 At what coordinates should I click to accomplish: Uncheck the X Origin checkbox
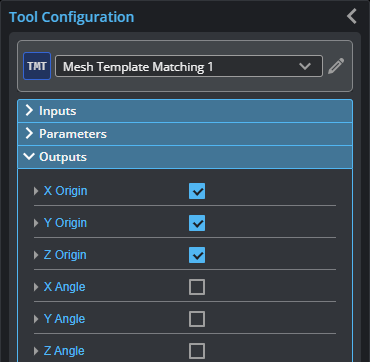(x=197, y=191)
